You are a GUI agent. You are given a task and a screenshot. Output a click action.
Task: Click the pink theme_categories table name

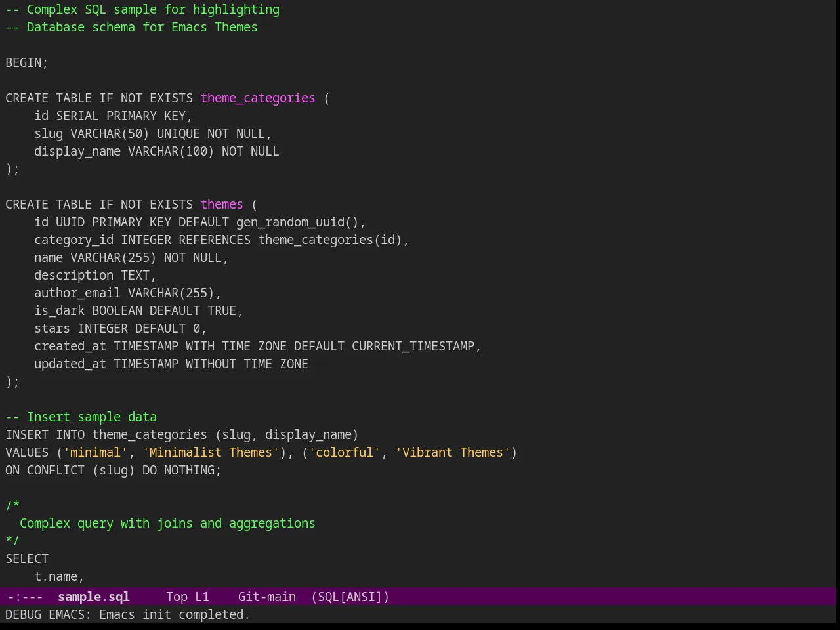pyautogui.click(x=258, y=98)
